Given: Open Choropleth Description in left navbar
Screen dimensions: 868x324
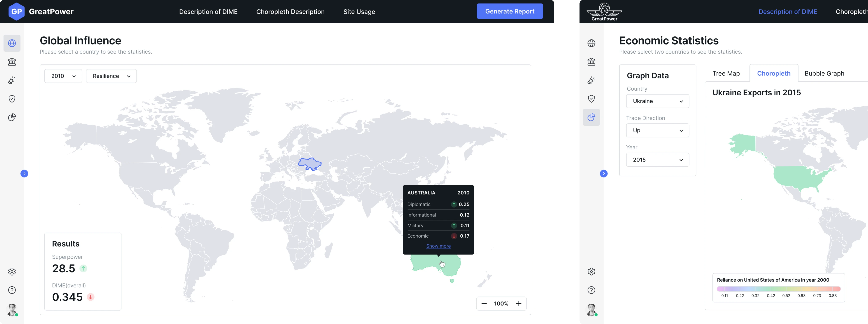Looking at the screenshot, I should pyautogui.click(x=290, y=12).
